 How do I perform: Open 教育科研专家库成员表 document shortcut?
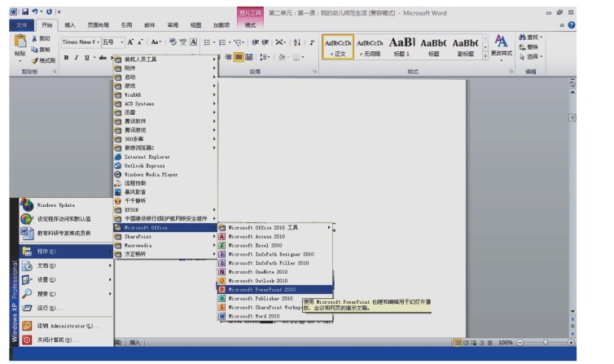[66, 233]
